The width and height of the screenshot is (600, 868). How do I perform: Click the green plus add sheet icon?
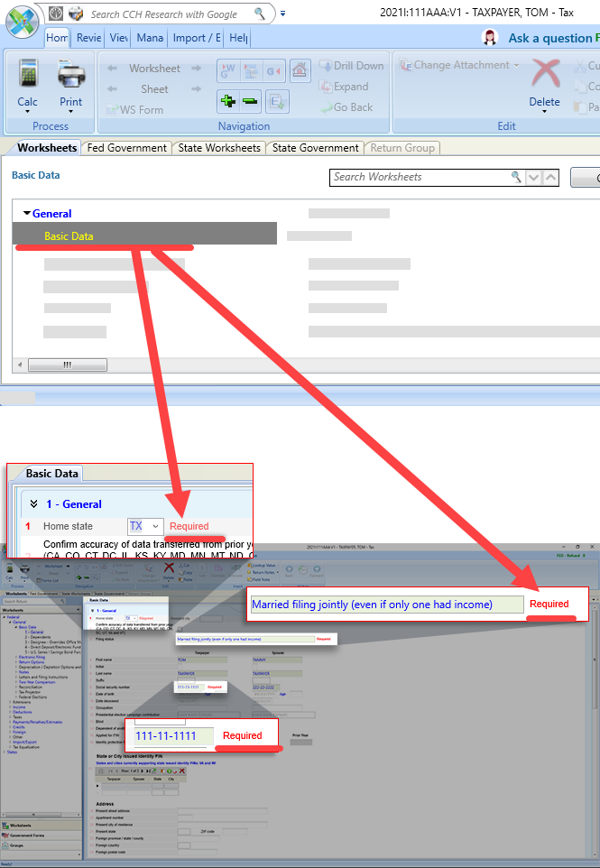[228, 101]
